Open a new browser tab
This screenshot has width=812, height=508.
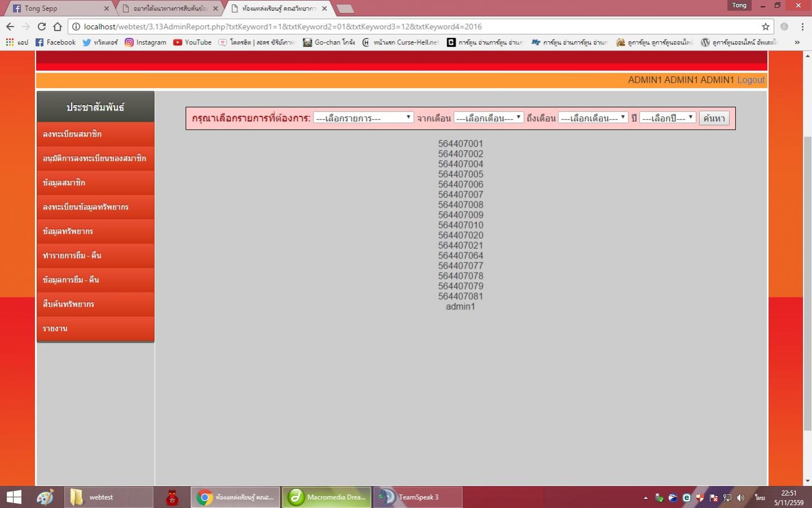(345, 8)
